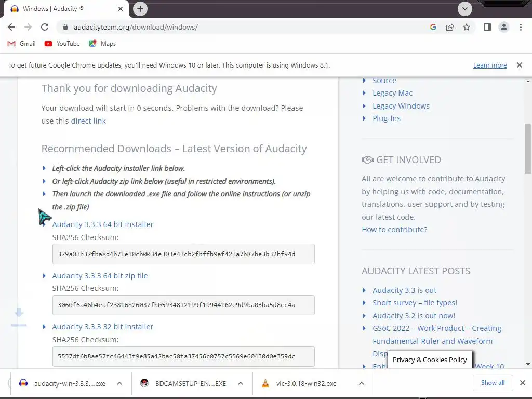Follow the direct link for download
The image size is (532, 399).
coord(88,121)
